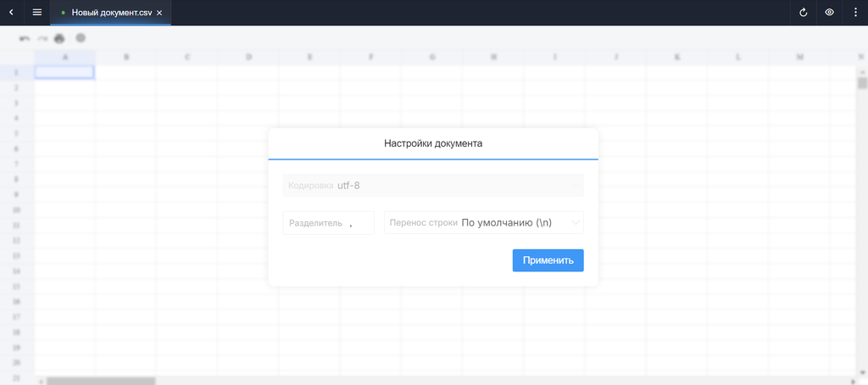
Task: Close the Новый документ.csv tab
Action: (159, 13)
